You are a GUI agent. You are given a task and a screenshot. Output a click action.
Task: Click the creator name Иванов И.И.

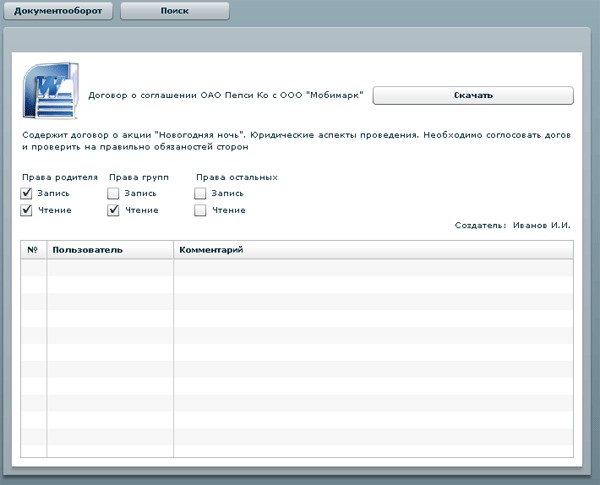click(x=541, y=225)
